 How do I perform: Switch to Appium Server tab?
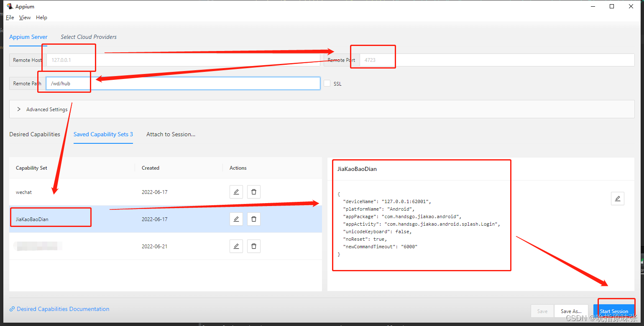pyautogui.click(x=28, y=37)
